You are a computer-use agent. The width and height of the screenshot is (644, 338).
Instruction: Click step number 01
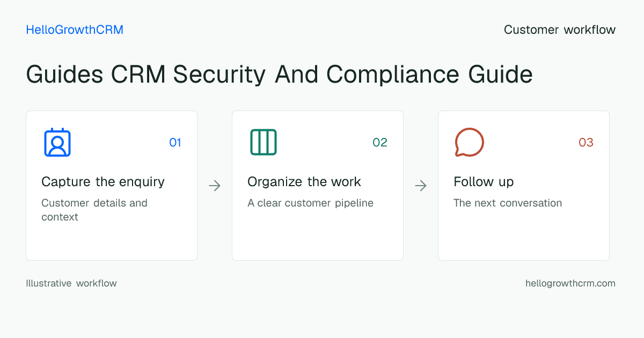pyautogui.click(x=175, y=143)
